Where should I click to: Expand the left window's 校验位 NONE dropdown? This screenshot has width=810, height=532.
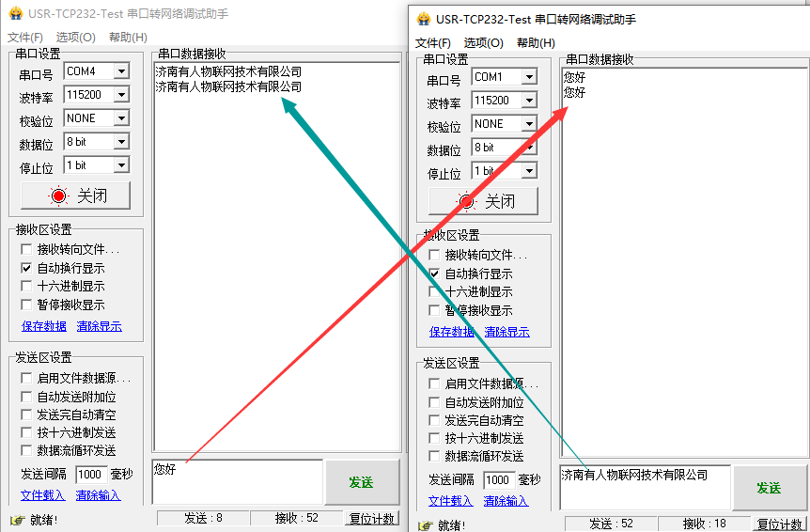point(121,118)
